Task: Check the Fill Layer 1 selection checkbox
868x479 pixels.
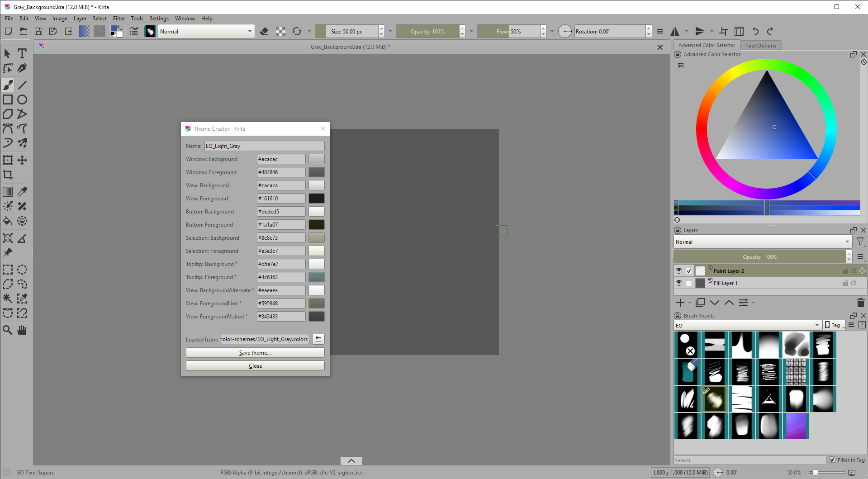Action: 689,283
